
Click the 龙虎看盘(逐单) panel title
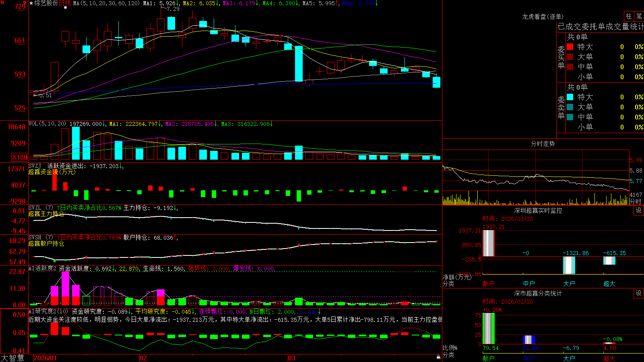coord(543,16)
